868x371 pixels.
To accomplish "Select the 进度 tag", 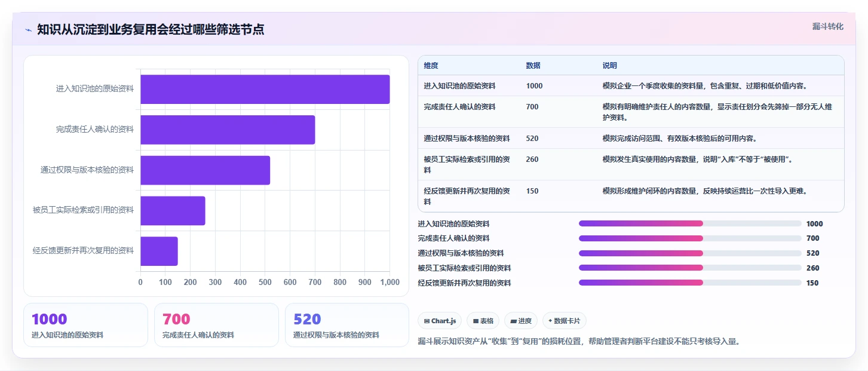I will 521,321.
